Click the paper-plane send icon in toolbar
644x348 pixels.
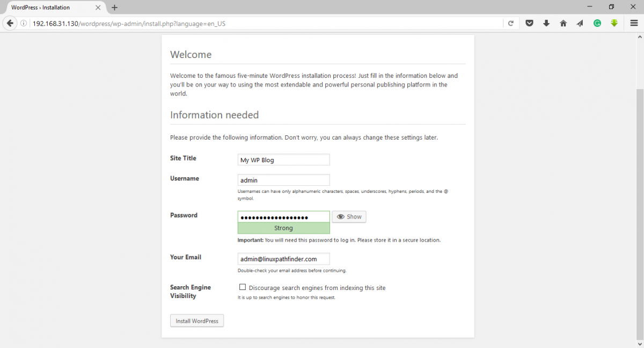580,23
